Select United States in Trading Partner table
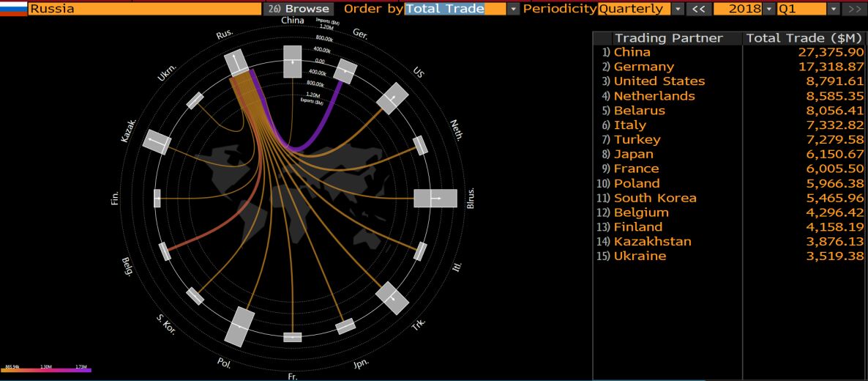This screenshot has width=868, height=381. coord(659,81)
